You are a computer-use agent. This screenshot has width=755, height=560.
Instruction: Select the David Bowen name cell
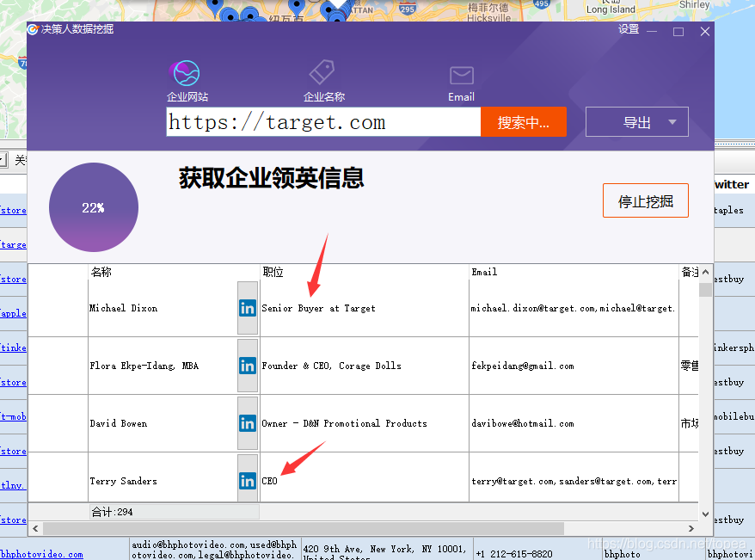tap(163, 424)
